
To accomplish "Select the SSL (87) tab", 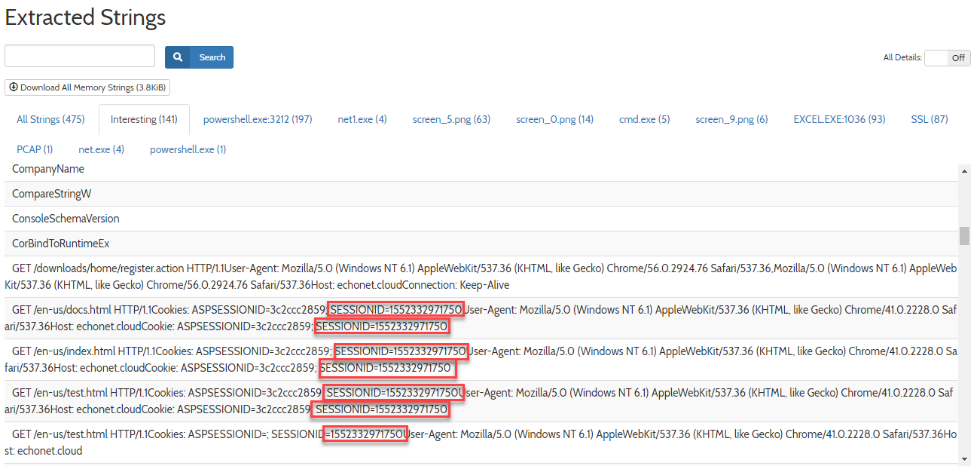I will tap(929, 119).
